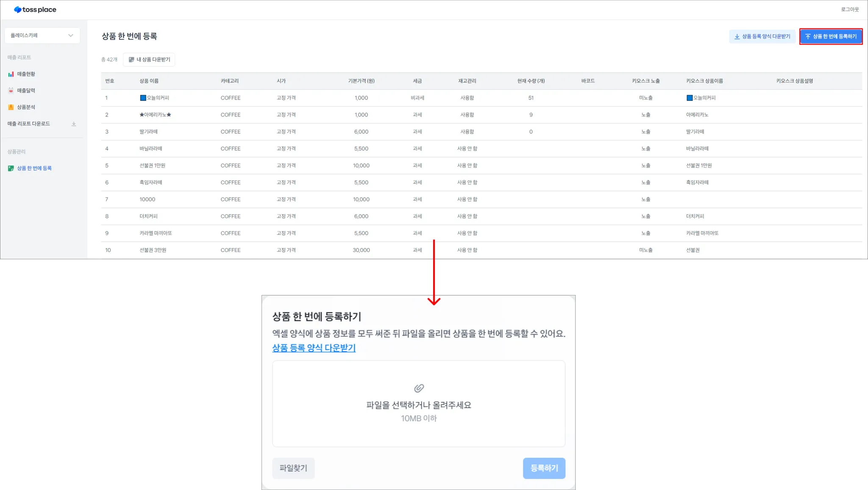
Task: Open 상품 등록 양식 다운받기 link in dialog
Action: (x=314, y=348)
